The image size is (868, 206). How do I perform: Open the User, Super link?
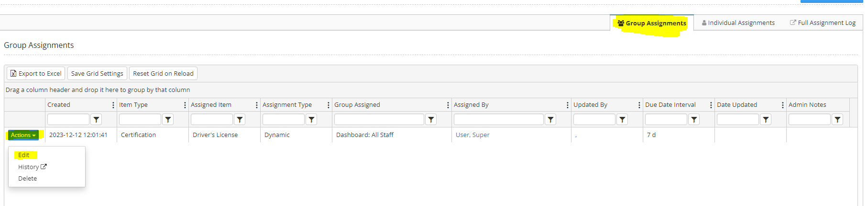pos(472,135)
